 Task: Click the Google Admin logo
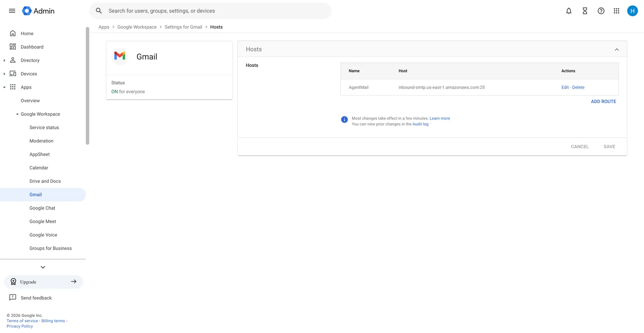pyautogui.click(x=38, y=11)
